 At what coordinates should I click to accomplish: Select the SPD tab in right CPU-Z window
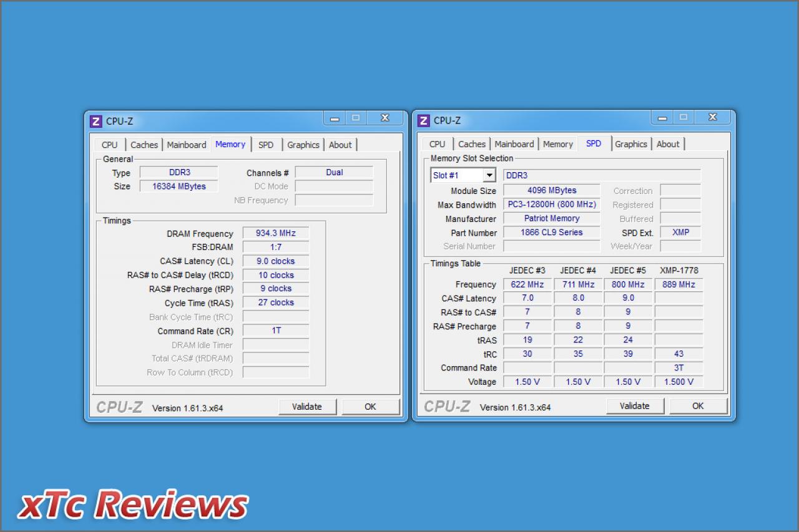(594, 143)
